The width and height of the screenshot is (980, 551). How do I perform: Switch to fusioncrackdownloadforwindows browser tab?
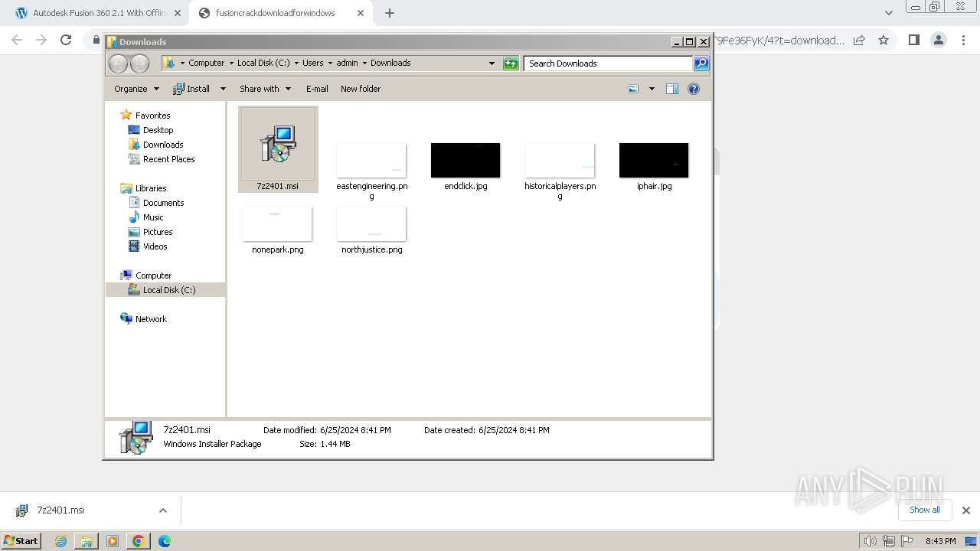click(279, 13)
